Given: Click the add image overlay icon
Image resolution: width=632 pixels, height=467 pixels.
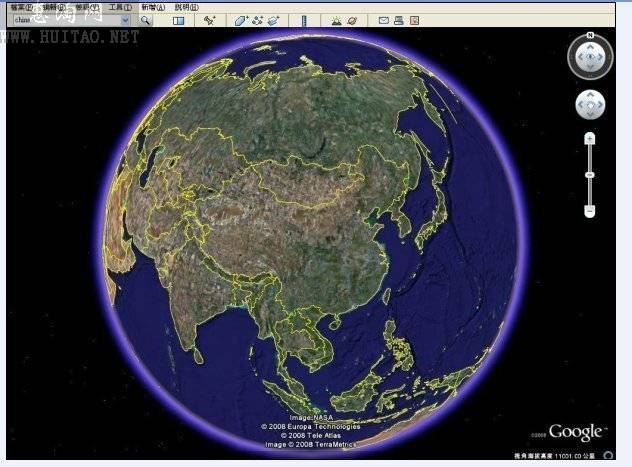Looking at the screenshot, I should tap(273, 20).
